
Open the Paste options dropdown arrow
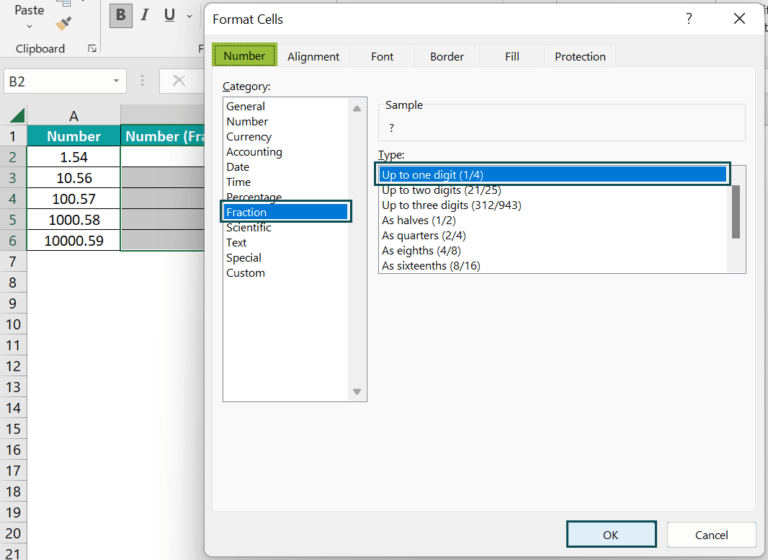[x=29, y=26]
